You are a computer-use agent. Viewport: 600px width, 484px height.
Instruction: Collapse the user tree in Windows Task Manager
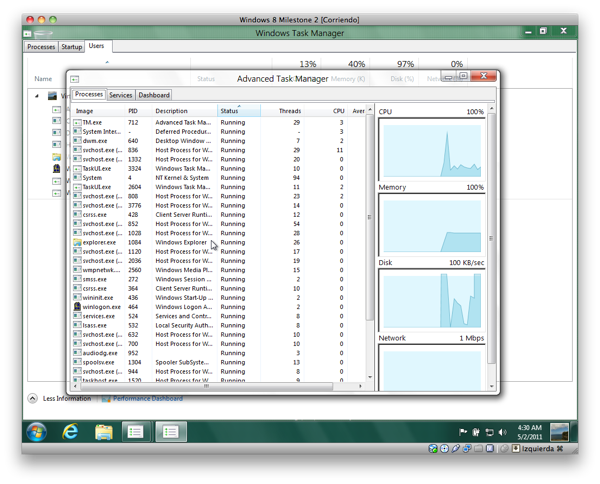pos(37,96)
